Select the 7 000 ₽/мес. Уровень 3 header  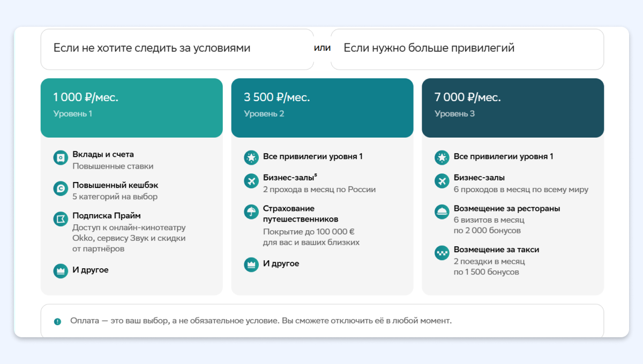click(x=513, y=108)
